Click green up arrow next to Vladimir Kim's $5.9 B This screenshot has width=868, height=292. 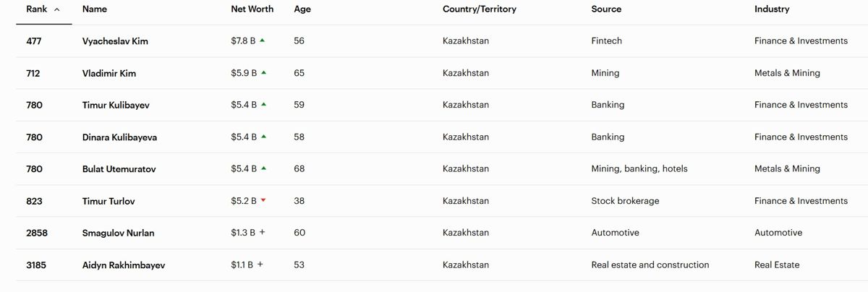coord(264,72)
